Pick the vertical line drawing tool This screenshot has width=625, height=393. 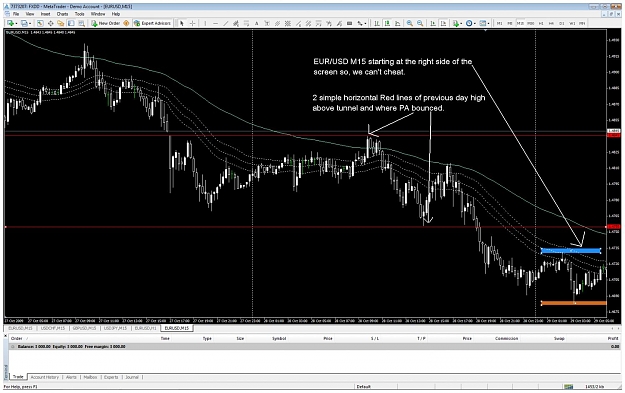(x=205, y=23)
